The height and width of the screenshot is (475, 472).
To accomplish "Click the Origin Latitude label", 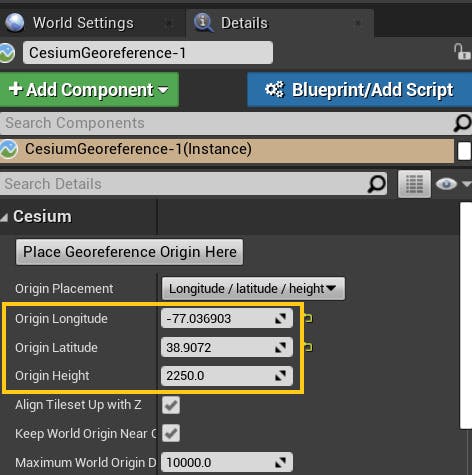I will 56,347.
